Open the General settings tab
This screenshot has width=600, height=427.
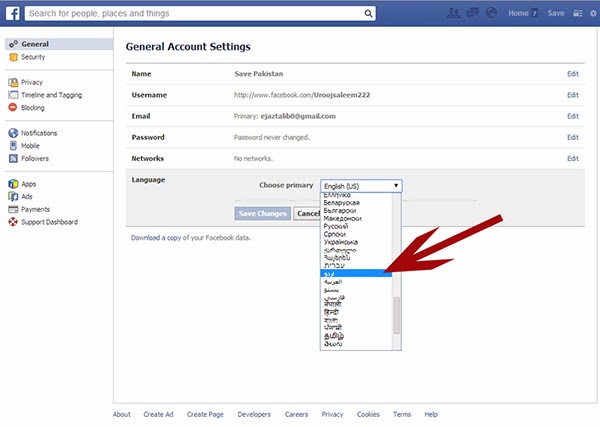tap(59, 44)
